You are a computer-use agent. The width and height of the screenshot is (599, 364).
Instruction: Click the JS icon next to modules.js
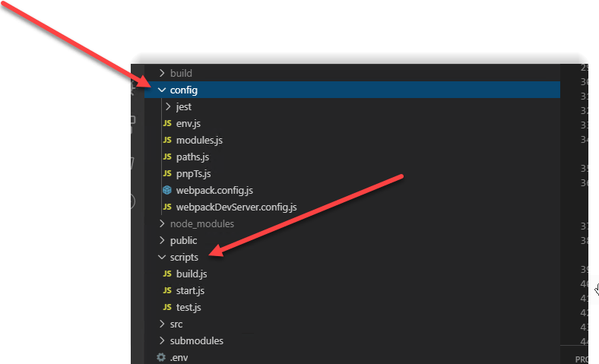[167, 140]
